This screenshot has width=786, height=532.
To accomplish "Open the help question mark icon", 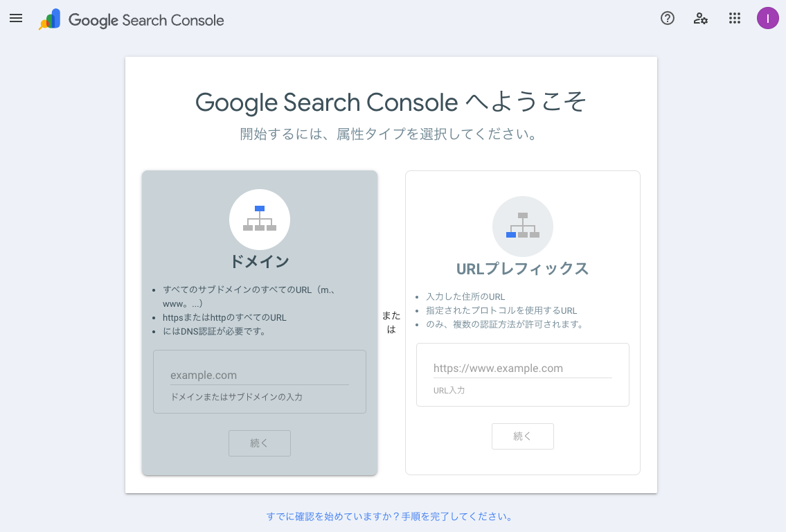I will [667, 19].
